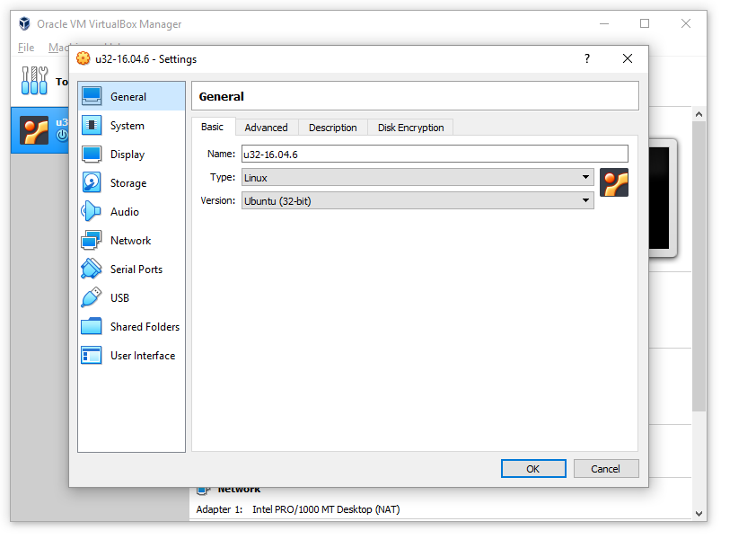
Task: Select the General settings category icon
Action: pyautogui.click(x=92, y=96)
